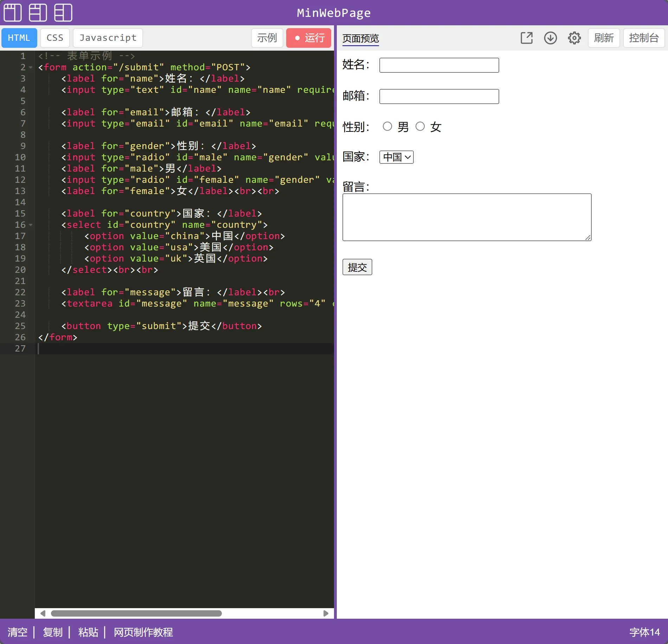The height and width of the screenshot is (644, 668).
Task: Open the 国家 country dropdown
Action: tap(396, 157)
